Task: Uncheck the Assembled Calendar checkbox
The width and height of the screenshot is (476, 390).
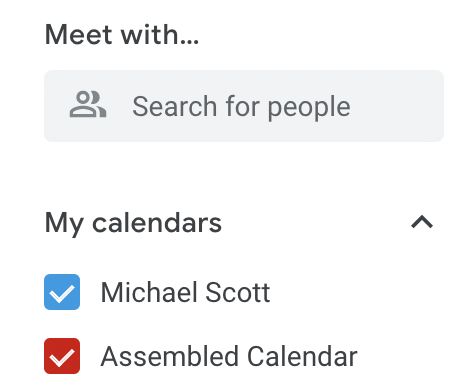Action: point(62,356)
